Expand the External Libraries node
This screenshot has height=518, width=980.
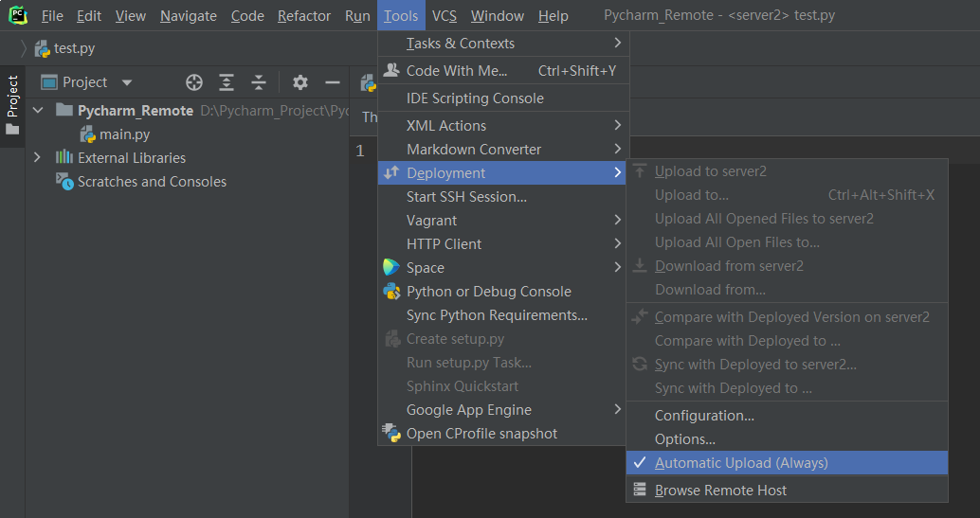pos(38,158)
